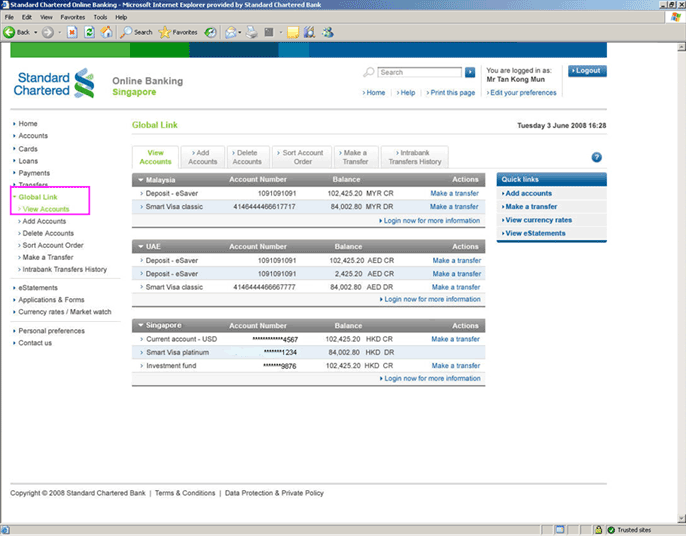The height and width of the screenshot is (536, 686).
Task: Open browser Search magnifier toolbar button
Action: [136, 32]
